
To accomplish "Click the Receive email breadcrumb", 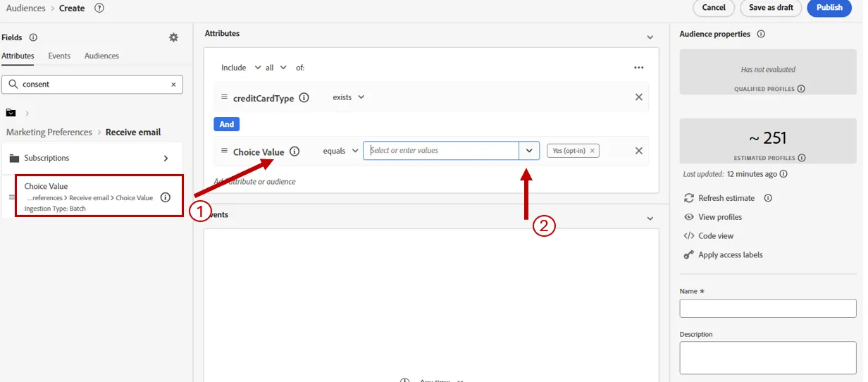I will 133,133.
